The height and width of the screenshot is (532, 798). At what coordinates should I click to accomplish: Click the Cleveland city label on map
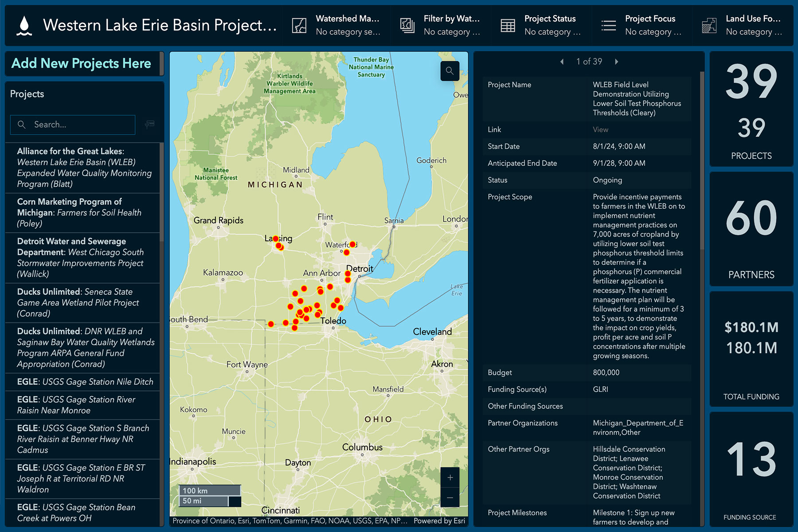(x=432, y=332)
